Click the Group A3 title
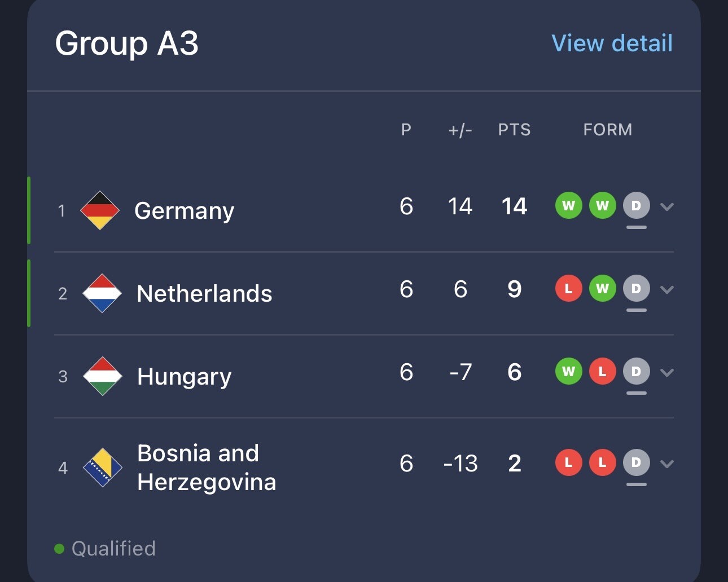 click(x=127, y=43)
